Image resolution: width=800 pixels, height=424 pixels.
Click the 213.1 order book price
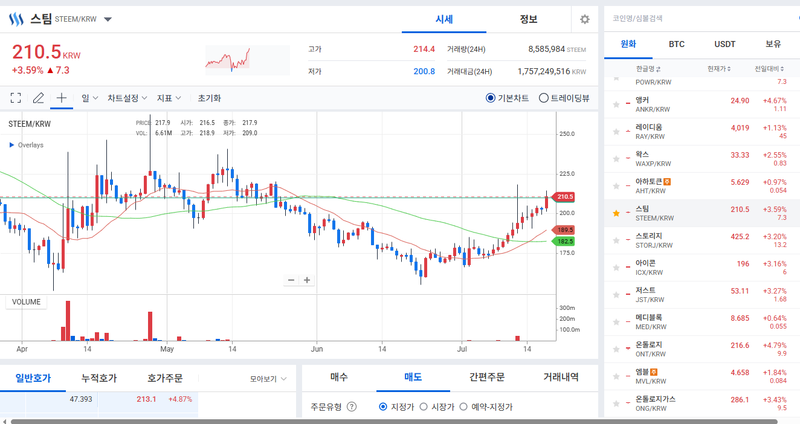tap(146, 399)
